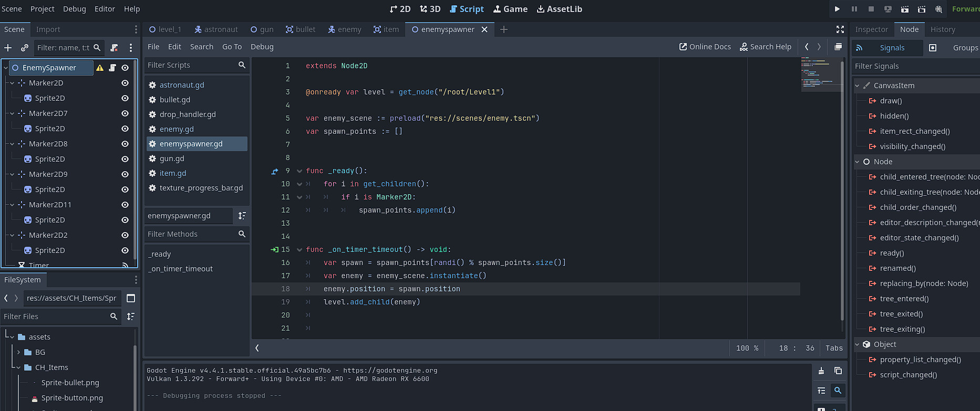
Task: Click the Add Child Node plus icon
Action: [8, 48]
